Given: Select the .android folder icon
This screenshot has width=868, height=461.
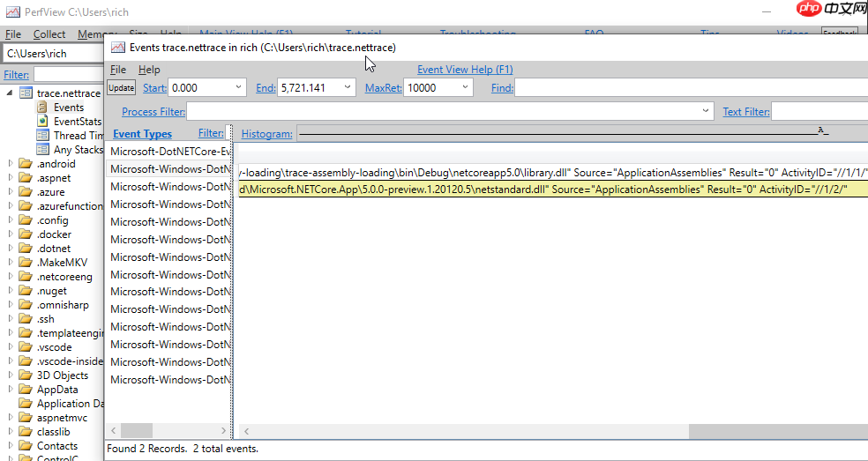Looking at the screenshot, I should (26, 164).
